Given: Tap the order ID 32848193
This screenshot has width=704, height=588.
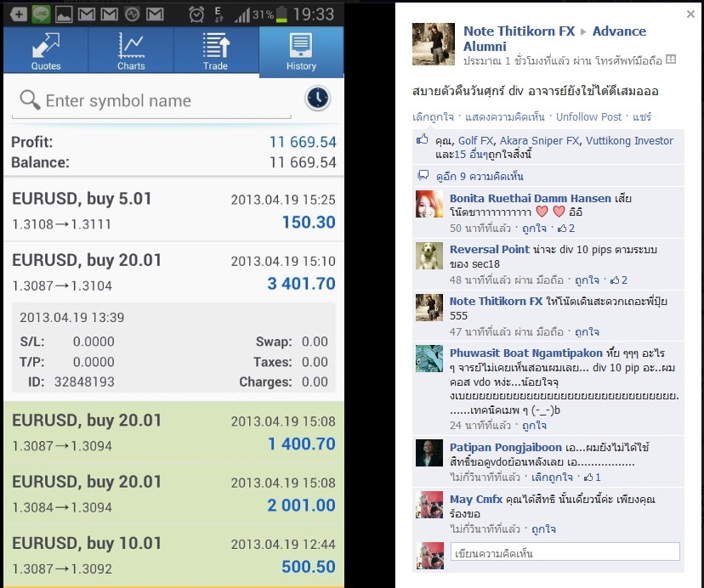Looking at the screenshot, I should [84, 382].
